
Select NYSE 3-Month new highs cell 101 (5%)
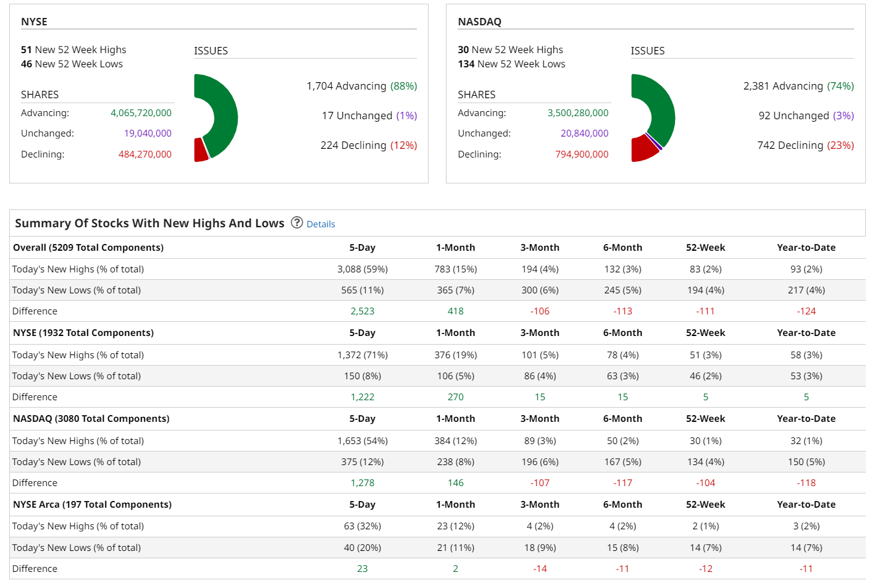540,355
